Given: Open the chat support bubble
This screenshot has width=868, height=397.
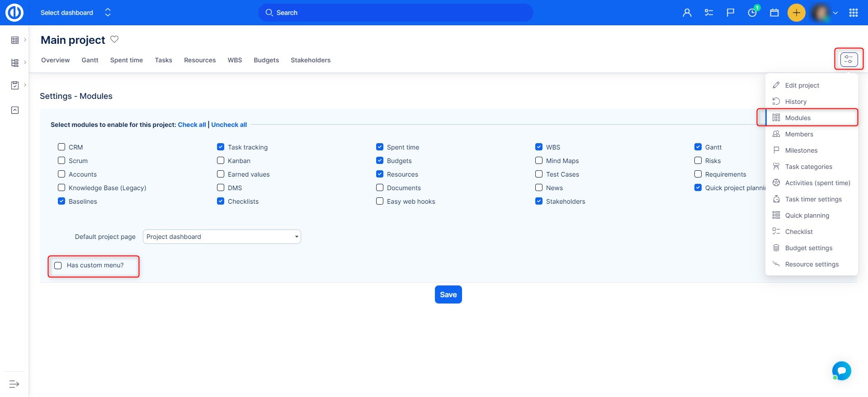Looking at the screenshot, I should [841, 371].
